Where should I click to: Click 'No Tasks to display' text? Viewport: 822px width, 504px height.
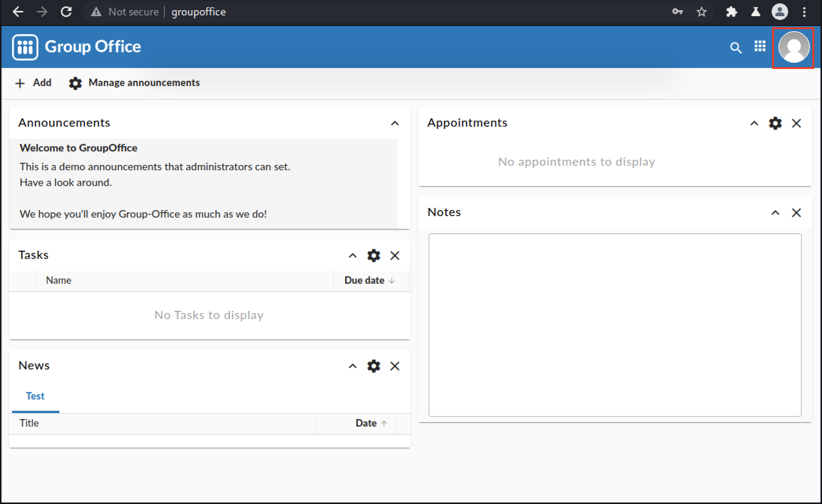[209, 315]
